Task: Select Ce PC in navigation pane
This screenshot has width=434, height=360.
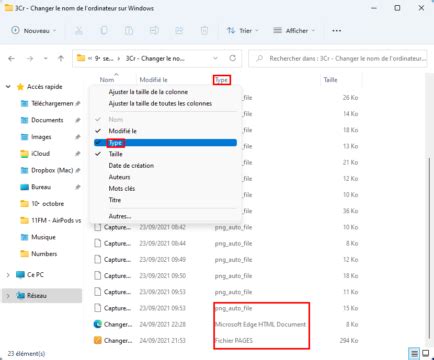Action: point(30,275)
